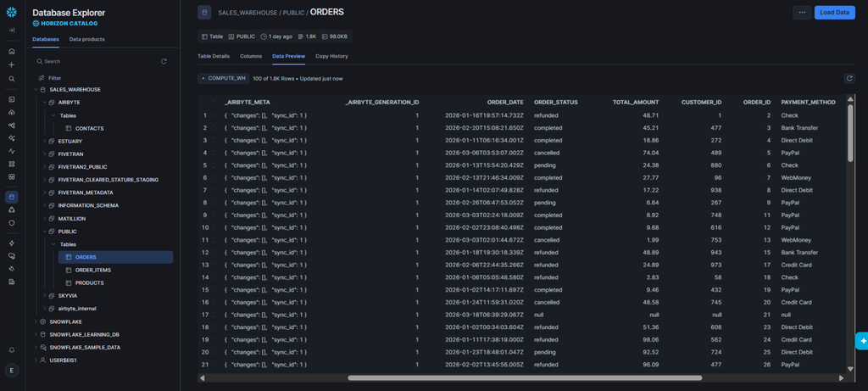Collapse the SALES_WAREHOUSE database
Image resolution: width=868 pixels, height=391 pixels.
point(36,90)
